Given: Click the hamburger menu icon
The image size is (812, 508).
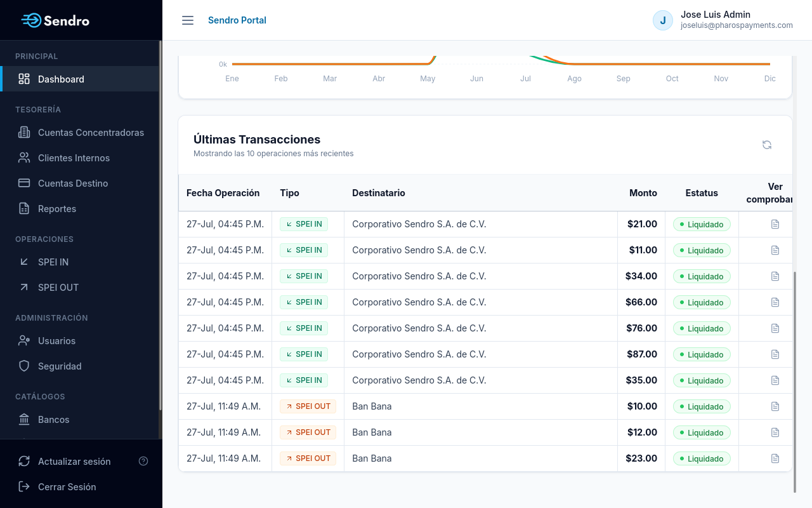Looking at the screenshot, I should click(x=188, y=20).
